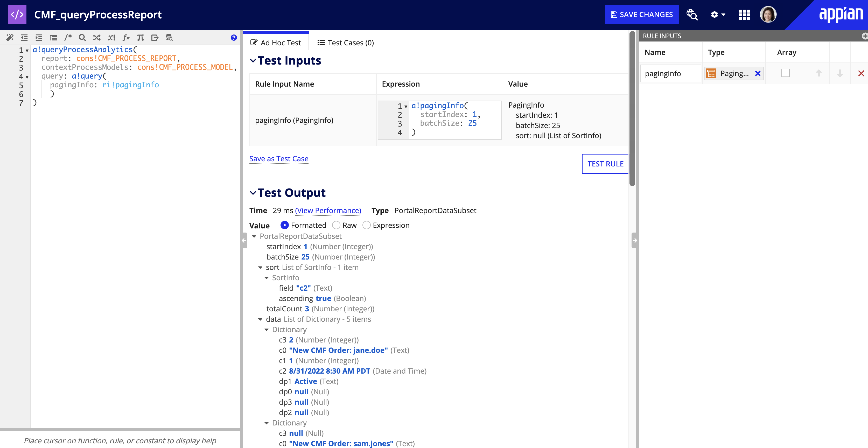The image size is (868, 448).
Task: Click the reformat lines icon in toolbar
Action: coord(53,37)
